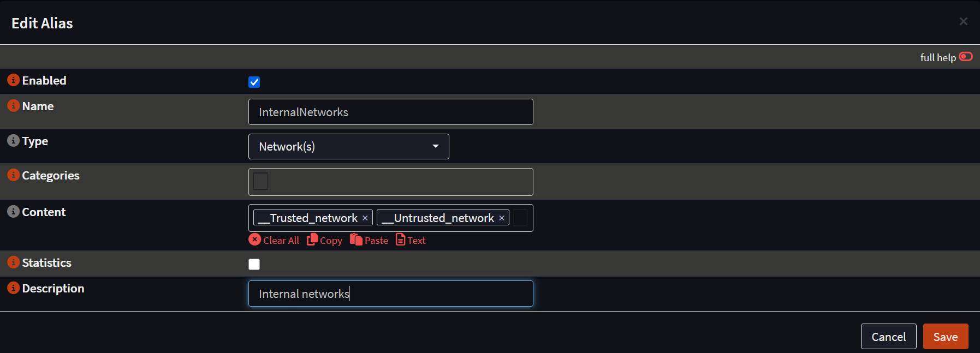The image size is (980, 353).
Task: Click the info icon beside Categories
Action: [x=13, y=175]
